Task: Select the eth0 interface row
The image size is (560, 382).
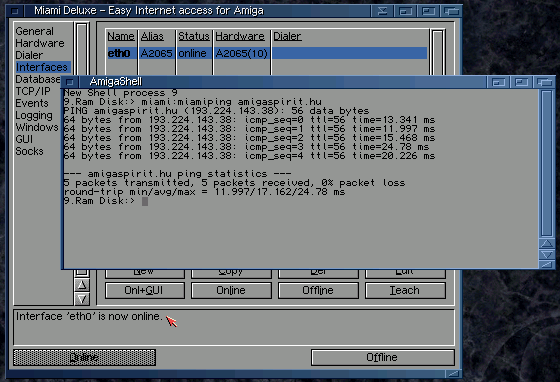Action: coord(267,53)
